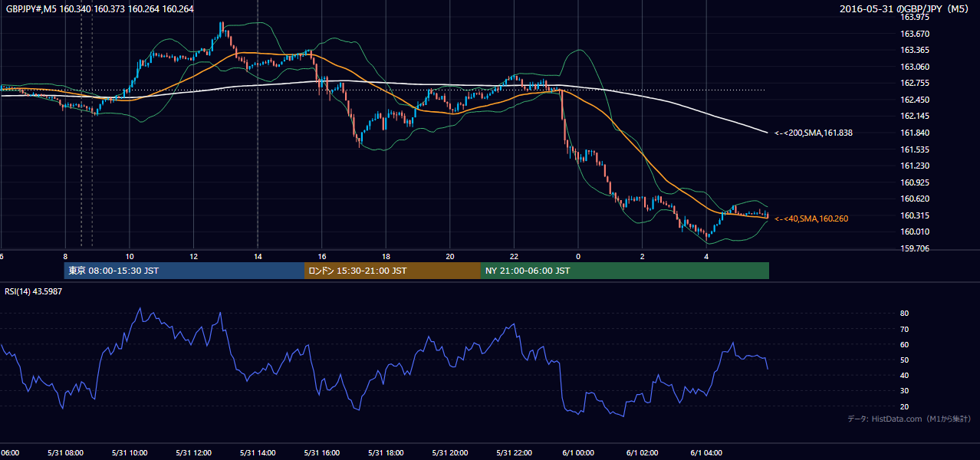Viewport: 980px width, 460px height.
Task: Click RSI scale value 60
Action: click(x=904, y=344)
